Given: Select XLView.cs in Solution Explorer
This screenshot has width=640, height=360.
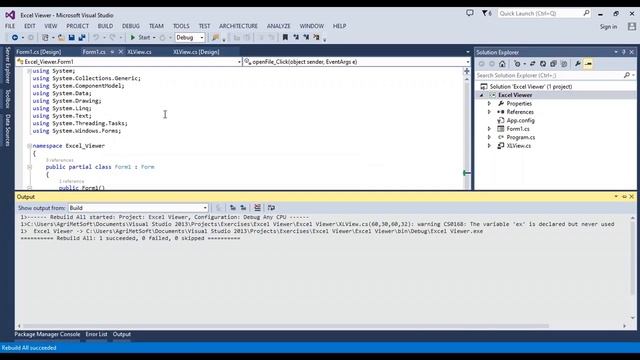Looking at the screenshot, I should 518,146.
